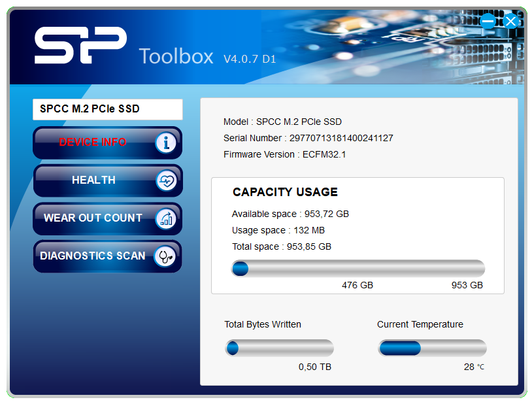
Task: Open the Diagnostics Scan tab
Action: 108,256
